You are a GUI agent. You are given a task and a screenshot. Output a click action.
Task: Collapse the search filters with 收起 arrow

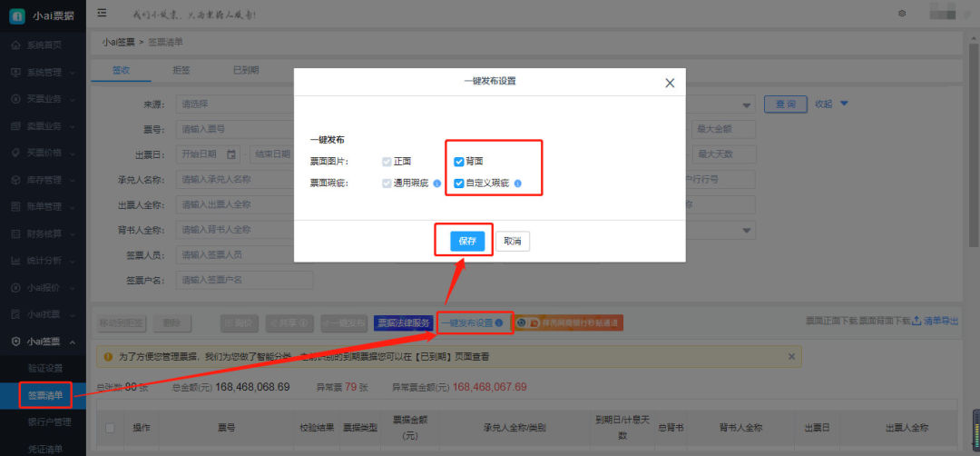(x=844, y=104)
